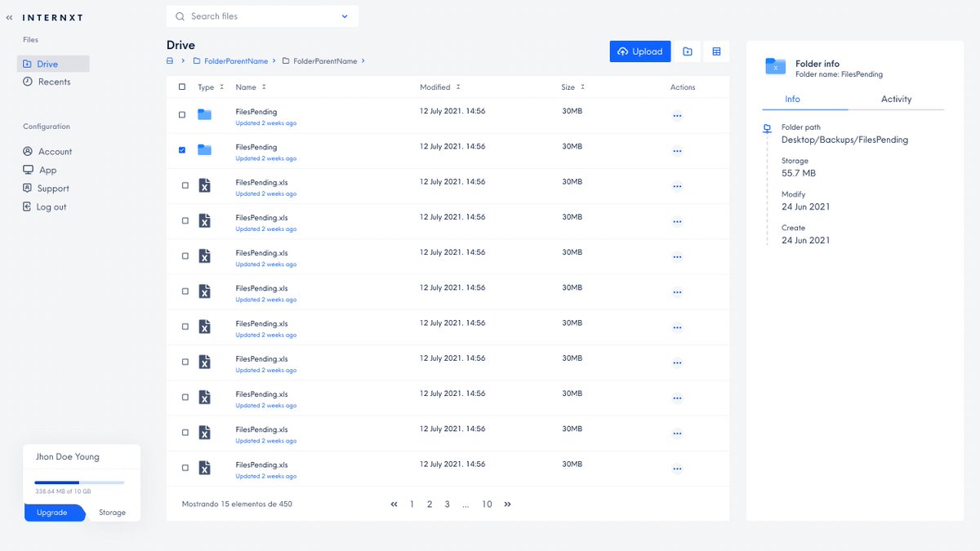980x551 pixels.
Task: Expand the search files dropdown arrow
Action: point(345,16)
